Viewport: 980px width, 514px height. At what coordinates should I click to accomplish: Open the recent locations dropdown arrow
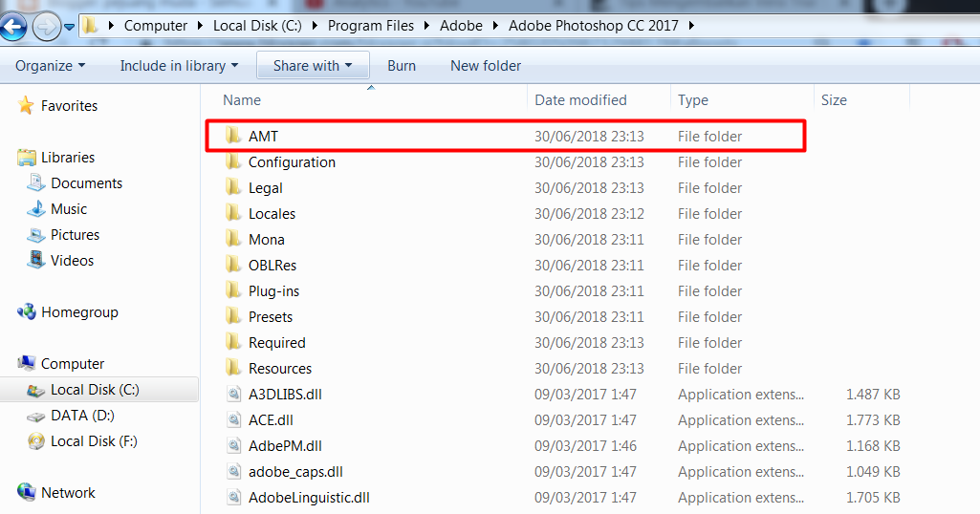70,27
